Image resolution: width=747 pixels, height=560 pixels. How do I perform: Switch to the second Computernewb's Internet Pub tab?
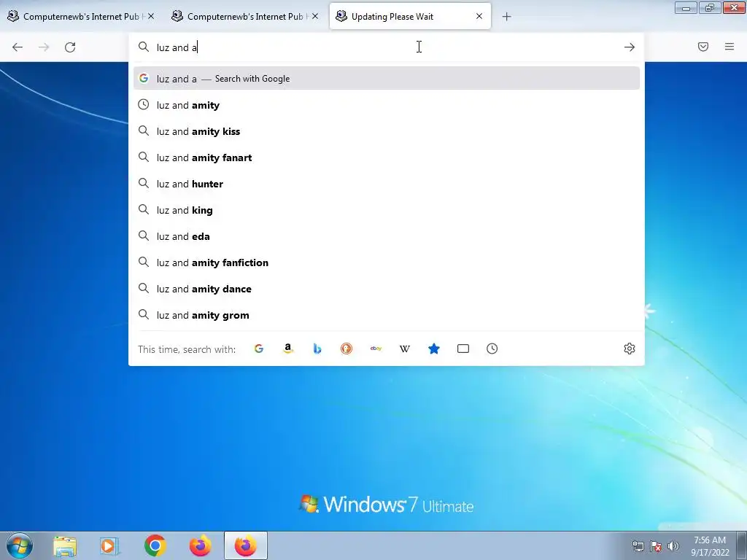[245, 17]
